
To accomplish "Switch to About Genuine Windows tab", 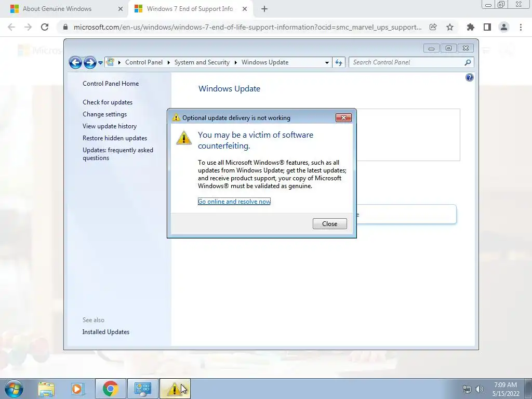I will (x=64, y=9).
